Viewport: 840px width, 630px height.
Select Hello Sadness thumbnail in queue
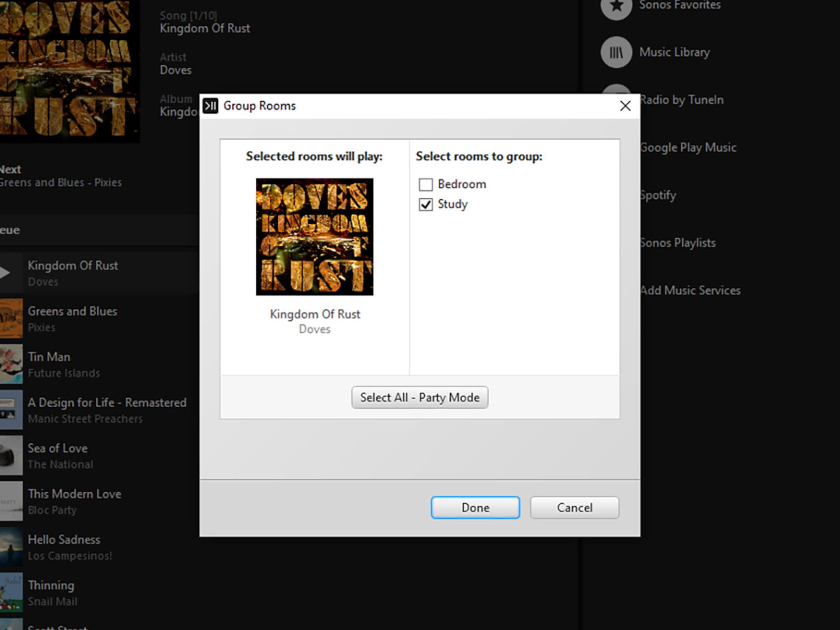click(x=11, y=547)
